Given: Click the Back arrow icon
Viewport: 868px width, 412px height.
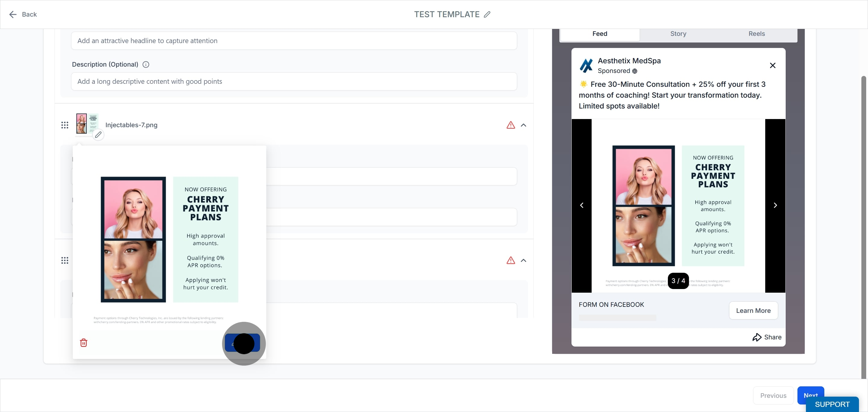Looking at the screenshot, I should coord(13,14).
